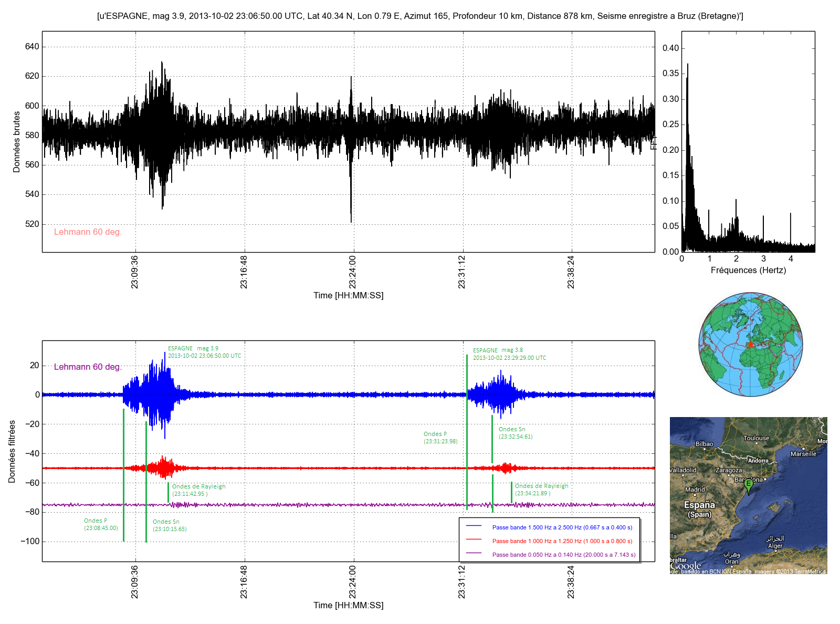
Task: Select the legend entry Passe bande 1.500 Hz a 2.500 Hz
Action: click(x=562, y=527)
